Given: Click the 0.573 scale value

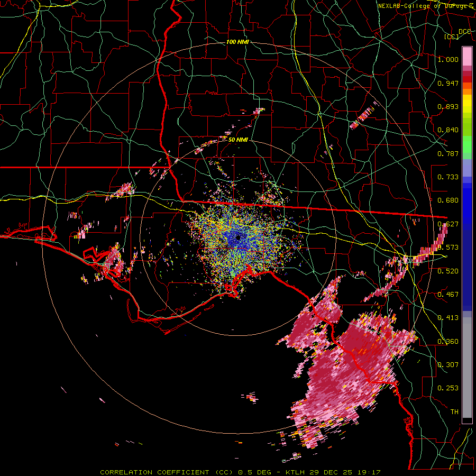Looking at the screenshot, I should pos(448,248).
